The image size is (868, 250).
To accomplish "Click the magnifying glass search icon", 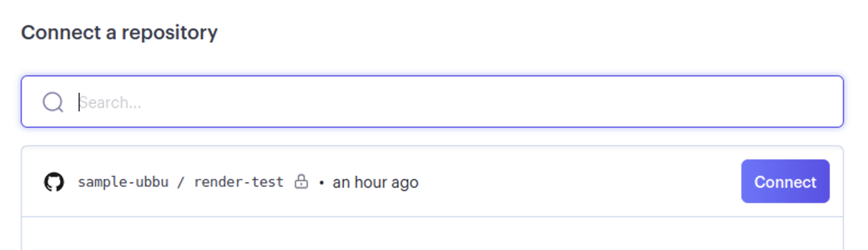I will click(x=53, y=102).
